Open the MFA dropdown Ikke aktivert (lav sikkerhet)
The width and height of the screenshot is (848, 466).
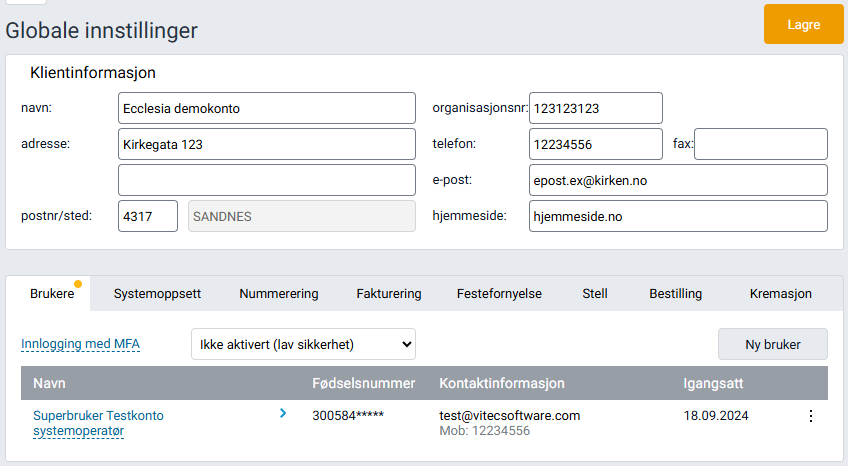click(x=303, y=344)
